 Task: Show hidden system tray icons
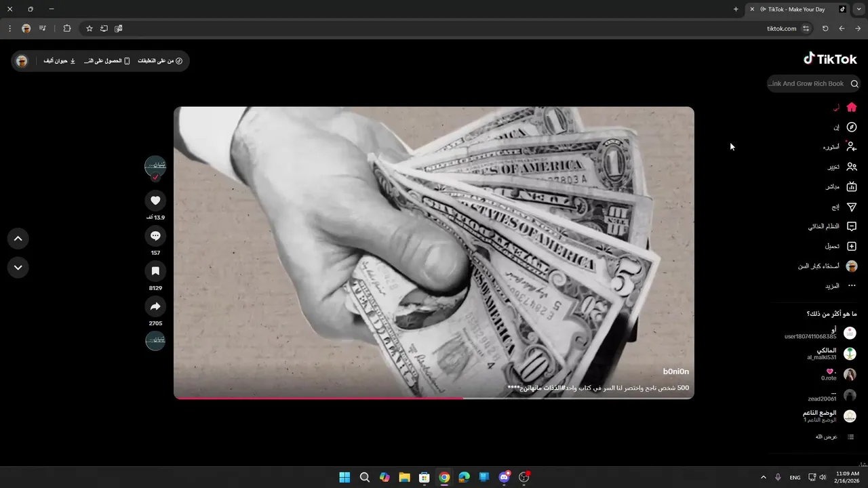pyautogui.click(x=763, y=477)
